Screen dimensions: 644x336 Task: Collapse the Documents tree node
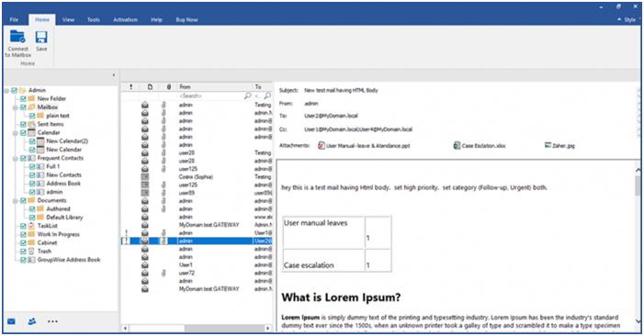click(x=16, y=201)
